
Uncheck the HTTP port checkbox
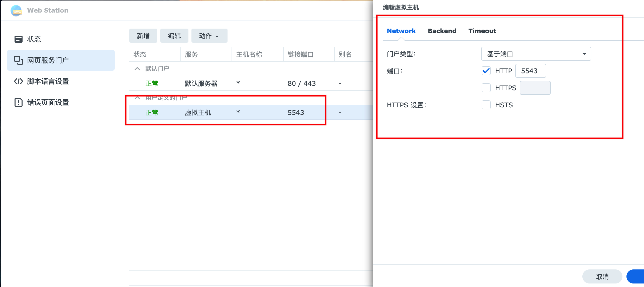486,71
